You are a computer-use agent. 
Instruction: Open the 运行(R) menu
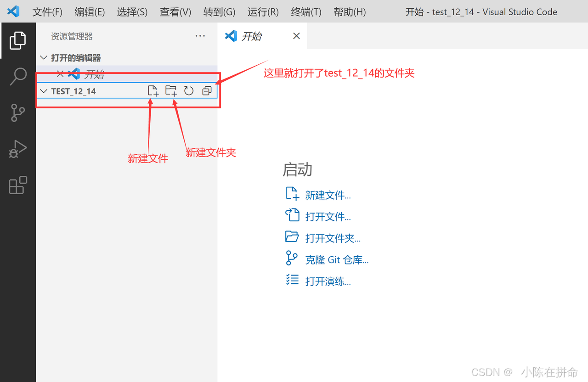263,12
